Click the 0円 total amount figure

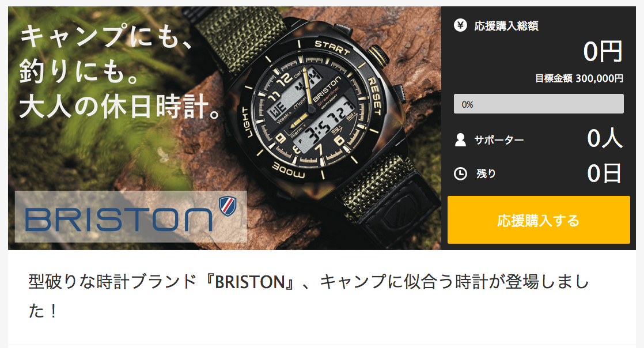tap(603, 52)
